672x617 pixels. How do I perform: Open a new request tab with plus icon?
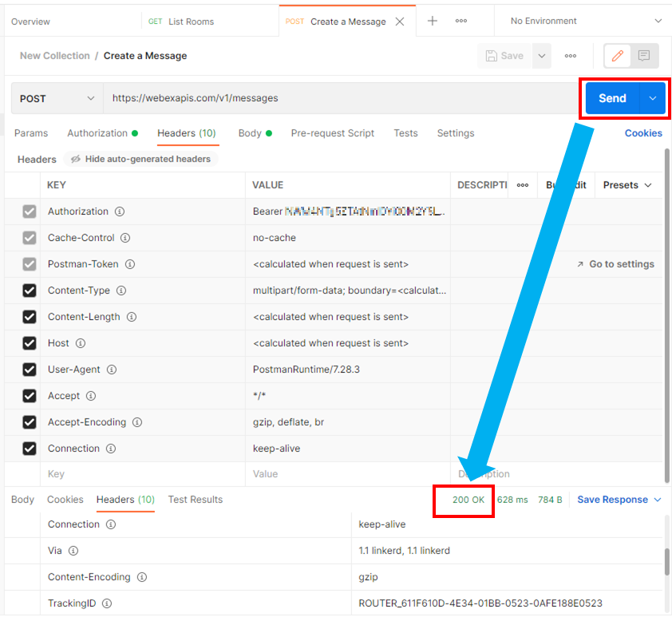[x=433, y=22]
